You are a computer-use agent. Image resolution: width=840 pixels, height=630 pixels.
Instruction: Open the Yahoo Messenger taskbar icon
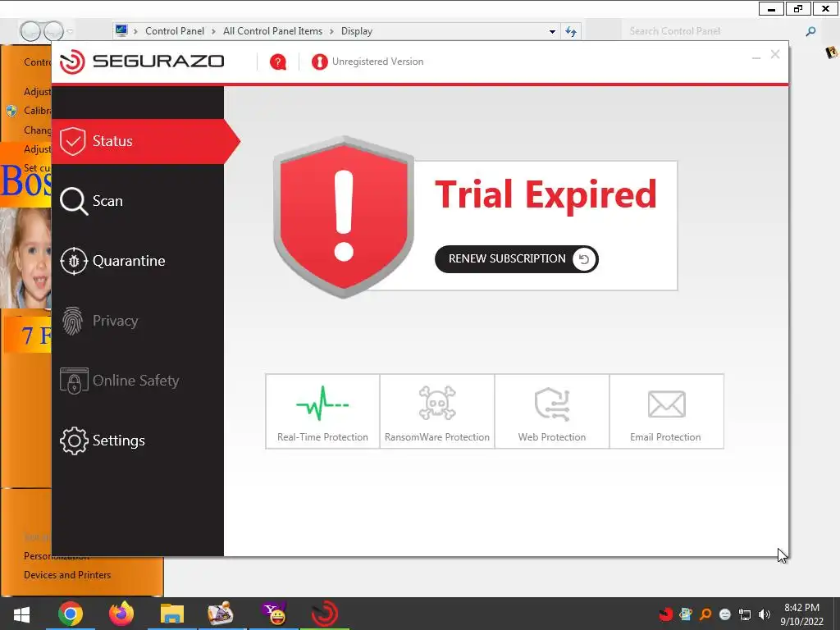pos(274,614)
